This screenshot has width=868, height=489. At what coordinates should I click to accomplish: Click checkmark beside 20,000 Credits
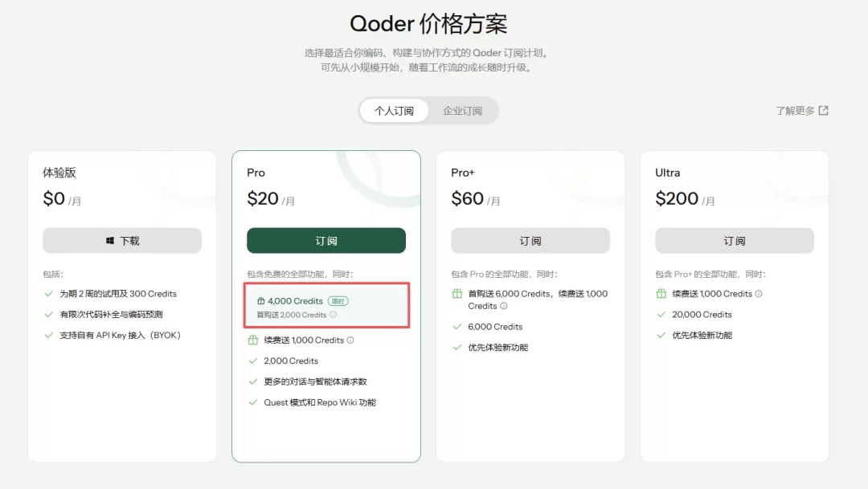tap(661, 314)
